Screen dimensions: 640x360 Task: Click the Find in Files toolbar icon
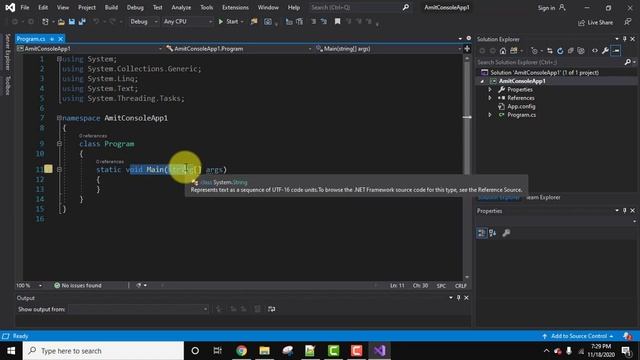tap(254, 22)
